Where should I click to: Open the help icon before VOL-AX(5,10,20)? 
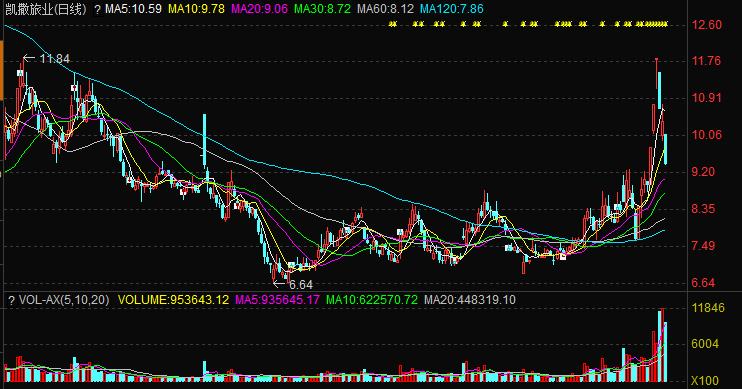click(11, 300)
